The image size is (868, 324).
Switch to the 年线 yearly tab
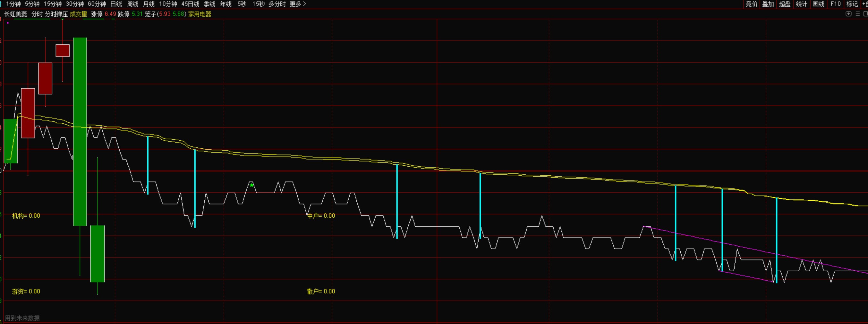(x=226, y=4)
